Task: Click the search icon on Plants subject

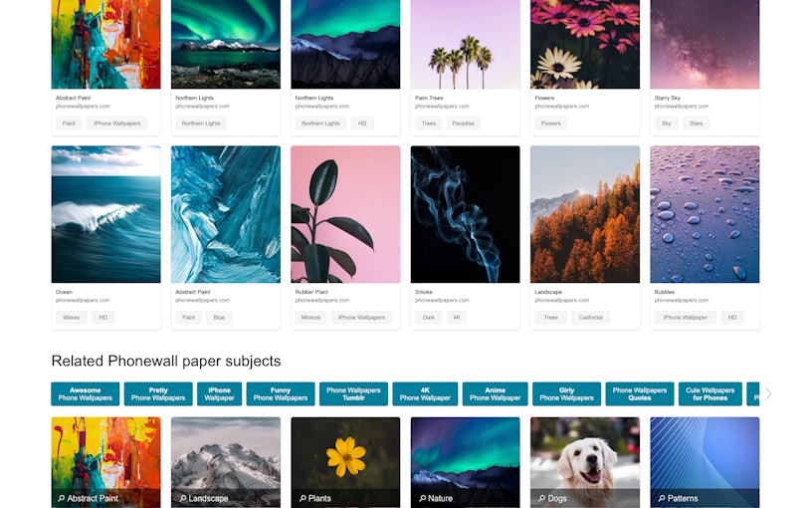Action: coord(303,498)
